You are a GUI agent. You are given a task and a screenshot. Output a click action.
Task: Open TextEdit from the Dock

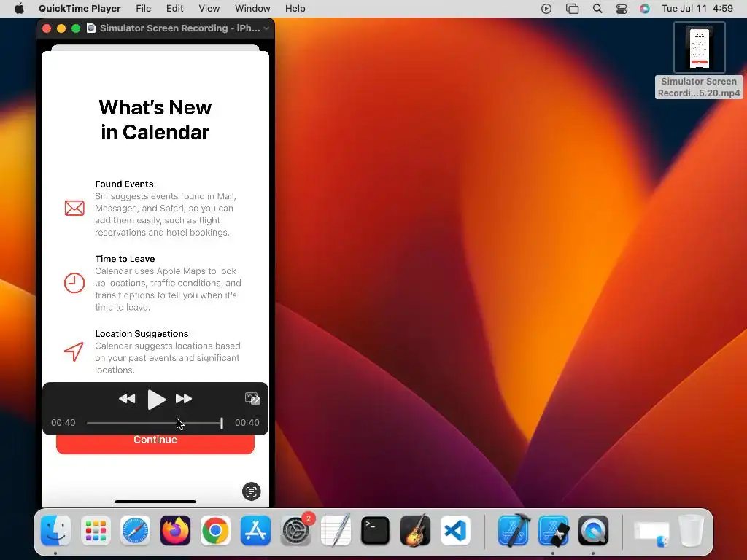[336, 531]
